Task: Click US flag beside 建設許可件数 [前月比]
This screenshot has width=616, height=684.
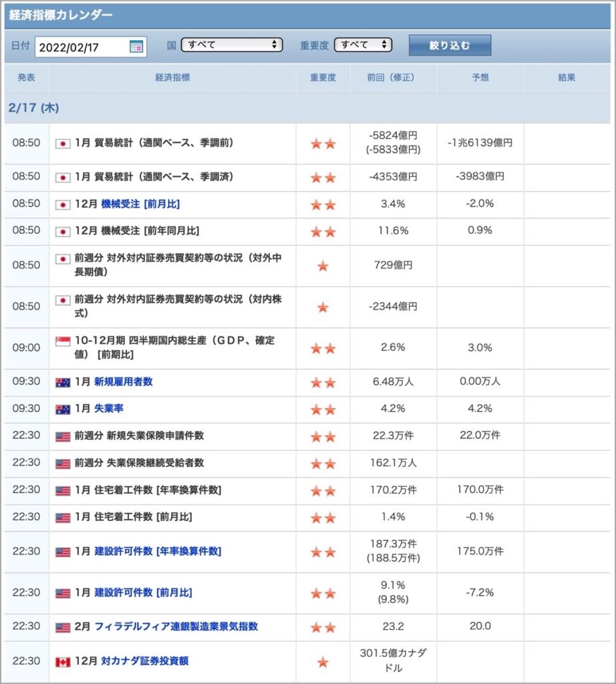Action: (63, 594)
